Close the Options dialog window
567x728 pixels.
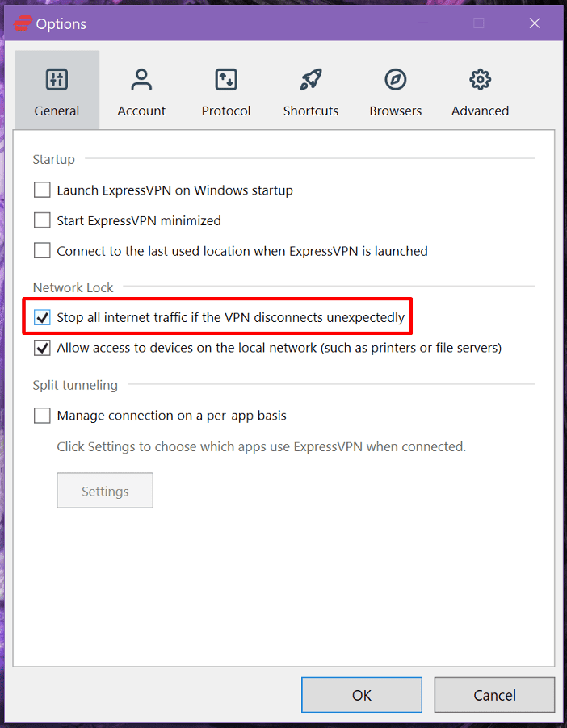coord(535,23)
